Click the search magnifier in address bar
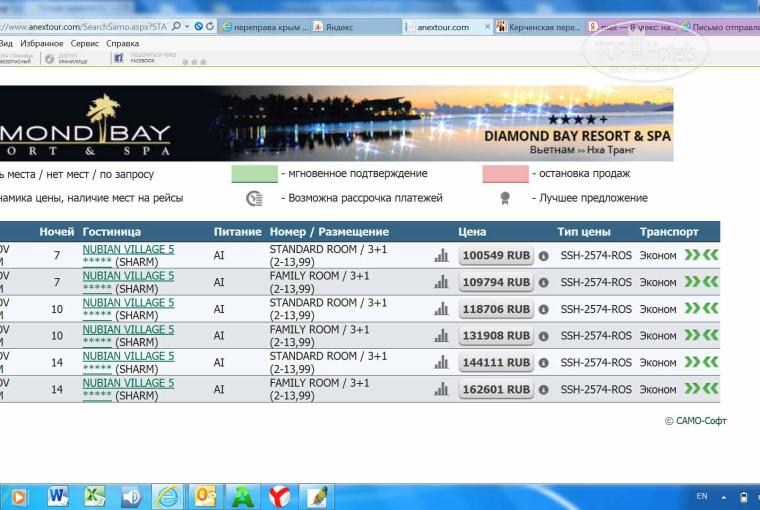Image resolution: width=760 pixels, height=510 pixels. click(176, 27)
